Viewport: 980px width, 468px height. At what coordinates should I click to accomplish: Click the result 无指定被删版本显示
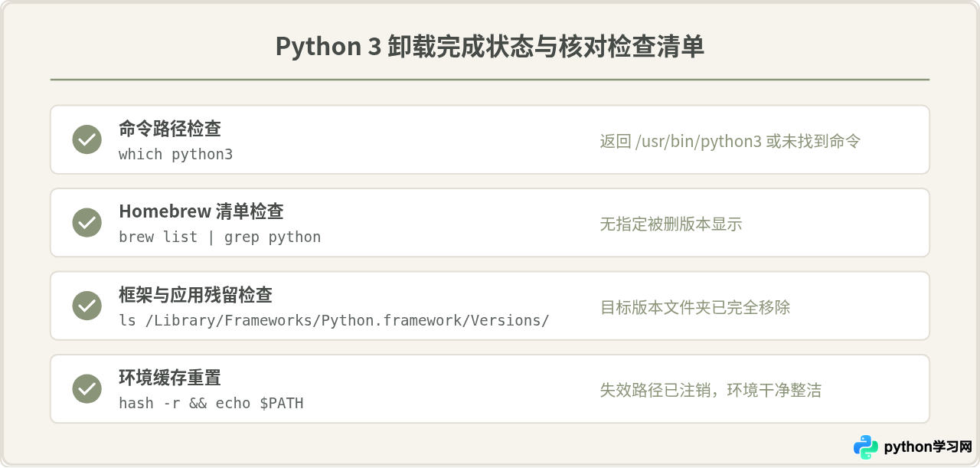(x=671, y=224)
